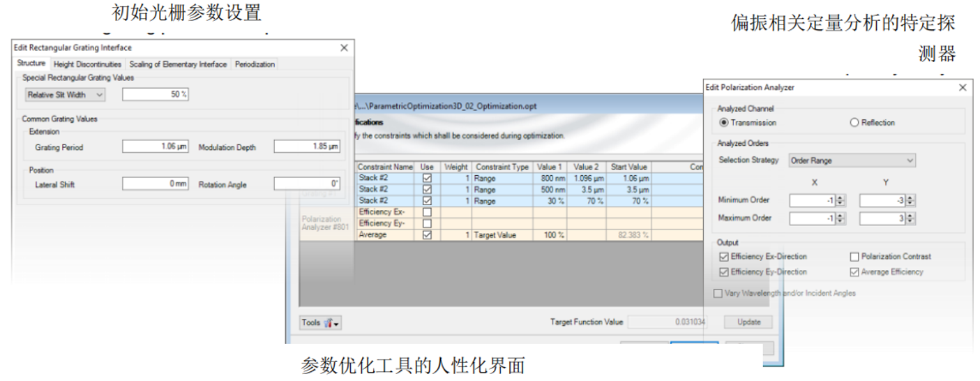Viewport: 980px width, 381px height.
Task: Click the Grating Period input field
Action: 155,147
